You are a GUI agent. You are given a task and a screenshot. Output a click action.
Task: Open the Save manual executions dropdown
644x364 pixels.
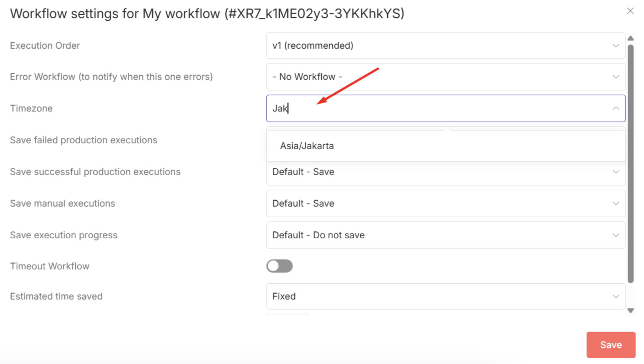click(x=446, y=204)
